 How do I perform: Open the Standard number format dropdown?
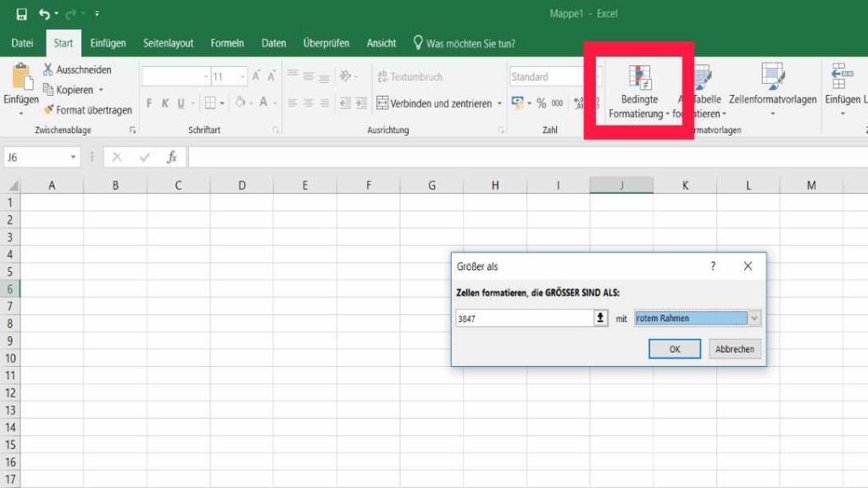pos(598,77)
